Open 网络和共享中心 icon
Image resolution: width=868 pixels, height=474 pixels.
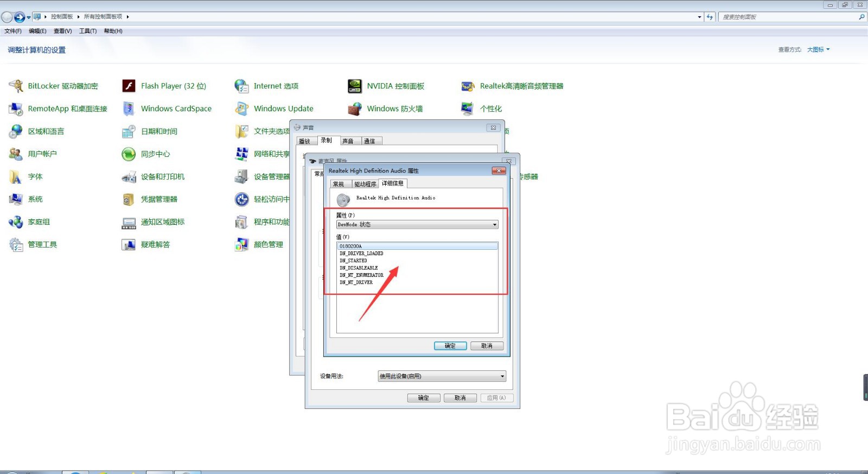pos(241,154)
